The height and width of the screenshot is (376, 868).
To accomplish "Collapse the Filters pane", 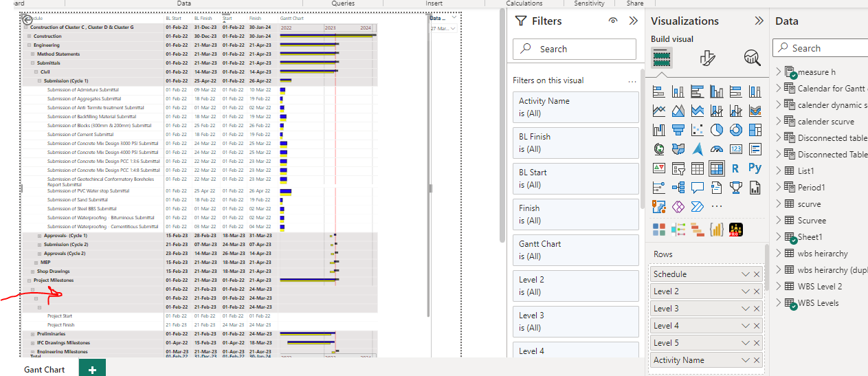I will point(634,21).
